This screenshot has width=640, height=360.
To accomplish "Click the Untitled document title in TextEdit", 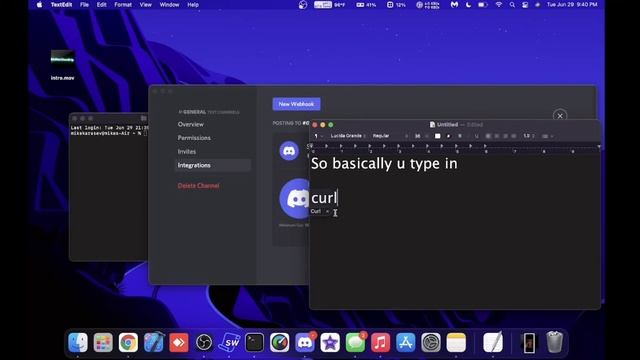I will pos(447,124).
